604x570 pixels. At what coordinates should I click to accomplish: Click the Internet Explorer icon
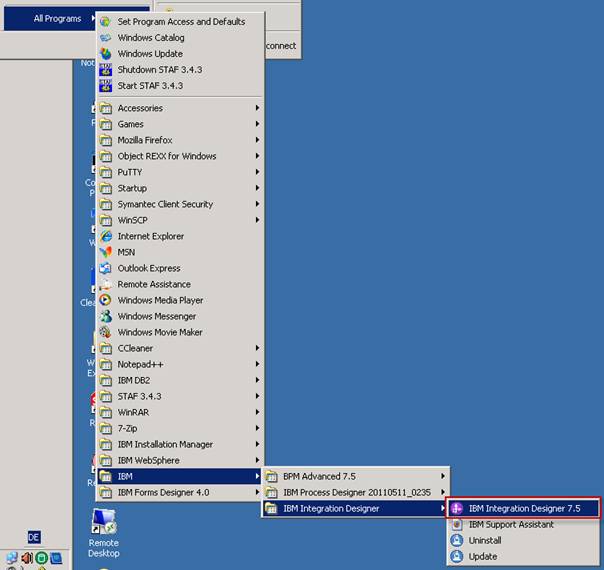[x=106, y=236]
